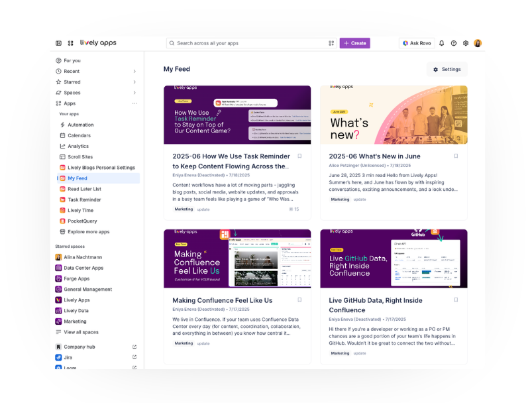Bookmark Making Confluence Feel Like Us post
Screen dimensions: 532x403
[x=299, y=300]
